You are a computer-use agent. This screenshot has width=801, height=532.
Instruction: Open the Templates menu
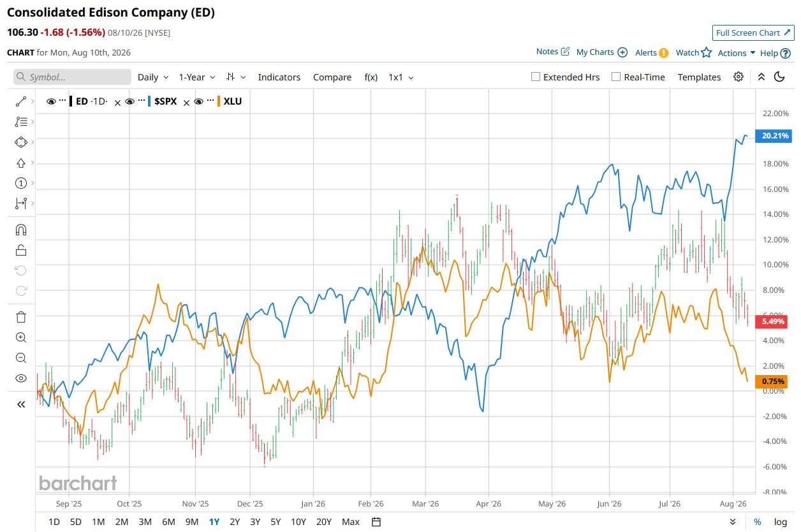tap(699, 77)
